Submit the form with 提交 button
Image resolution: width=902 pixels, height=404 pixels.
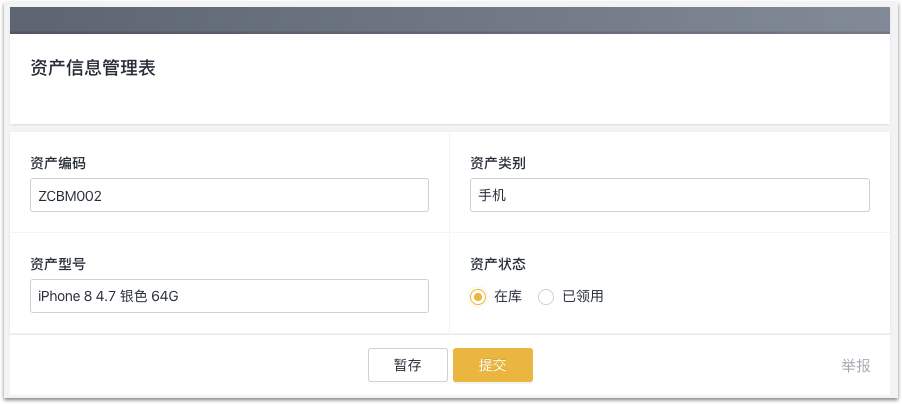coord(493,365)
